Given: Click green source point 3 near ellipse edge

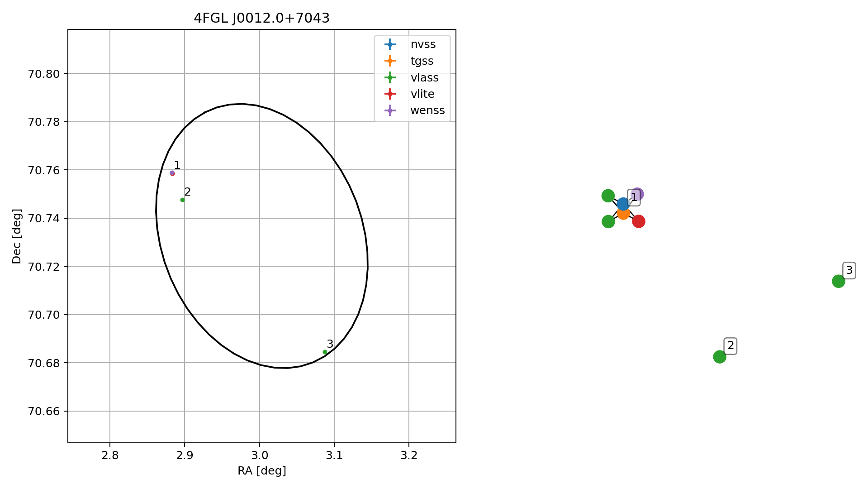Looking at the screenshot, I should point(325,352).
